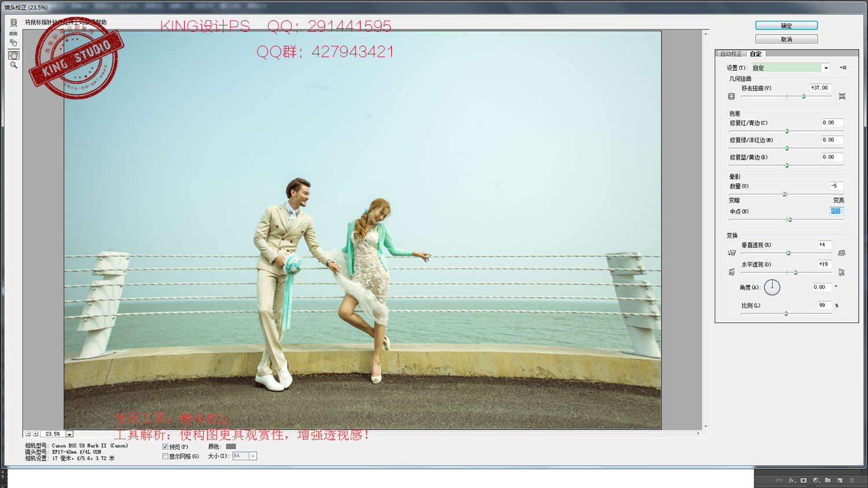
Task: Click the angle (角度) dial
Action: (772, 287)
